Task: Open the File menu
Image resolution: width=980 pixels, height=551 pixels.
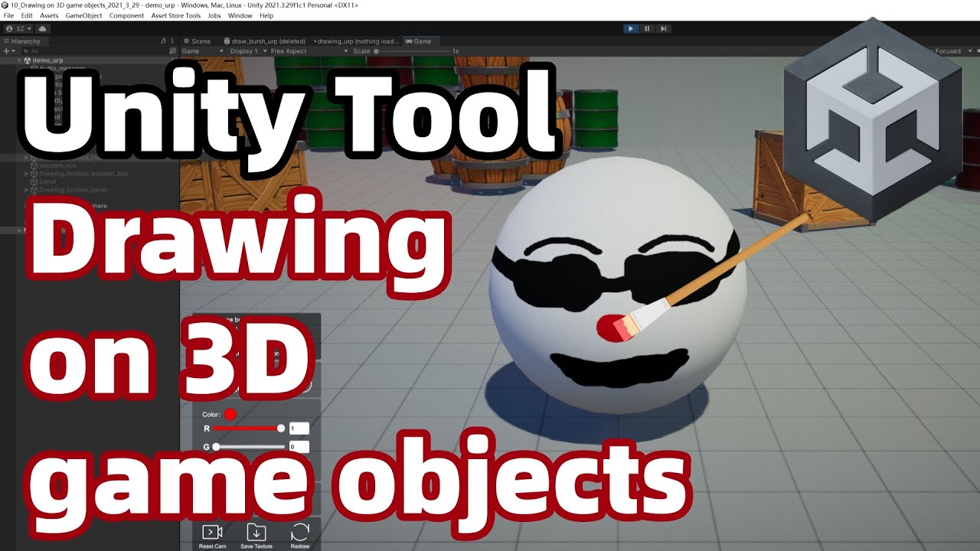Action: point(9,15)
